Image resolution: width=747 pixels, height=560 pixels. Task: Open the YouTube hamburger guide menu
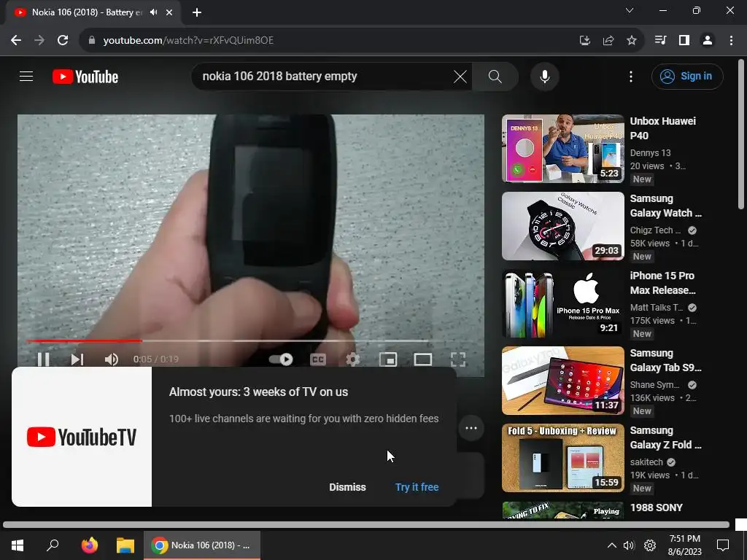(26, 76)
